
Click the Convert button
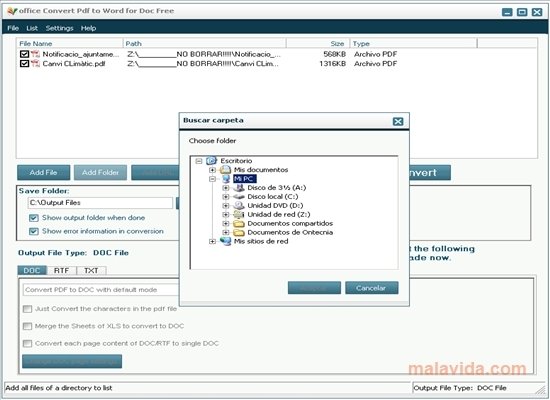tap(430, 173)
